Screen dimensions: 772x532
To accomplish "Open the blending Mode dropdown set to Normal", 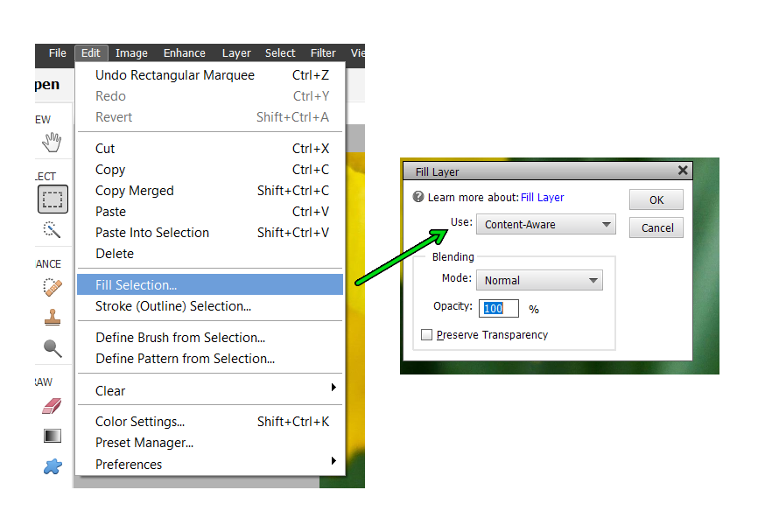I will (539, 280).
